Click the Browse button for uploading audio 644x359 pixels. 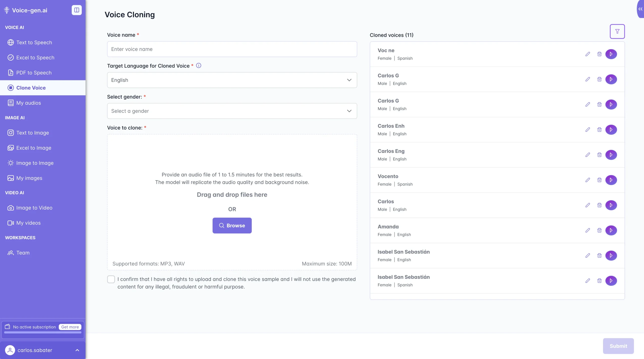(x=232, y=225)
